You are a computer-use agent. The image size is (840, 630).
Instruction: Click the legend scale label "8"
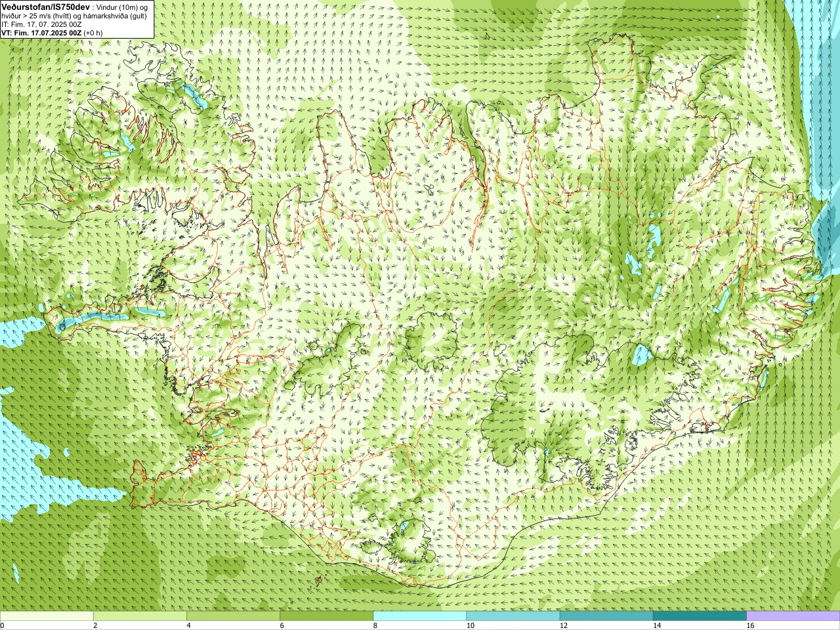coord(375,625)
